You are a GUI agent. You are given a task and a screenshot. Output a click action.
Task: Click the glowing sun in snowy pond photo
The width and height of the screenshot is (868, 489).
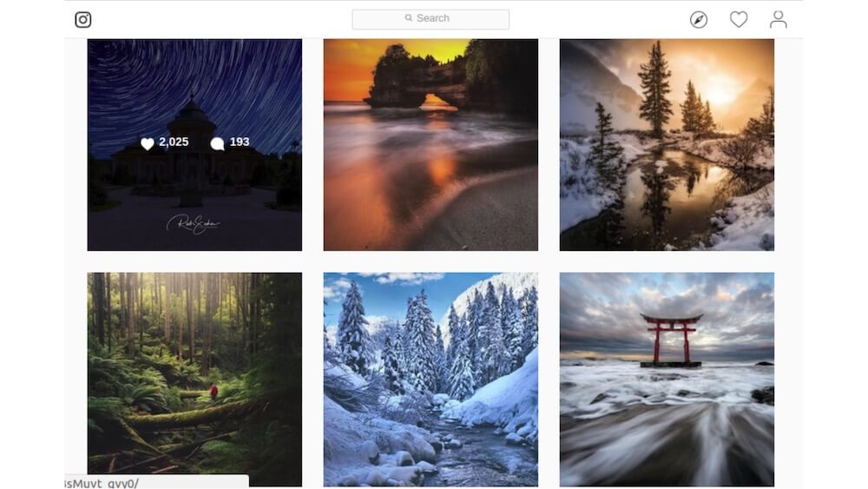tap(720, 96)
